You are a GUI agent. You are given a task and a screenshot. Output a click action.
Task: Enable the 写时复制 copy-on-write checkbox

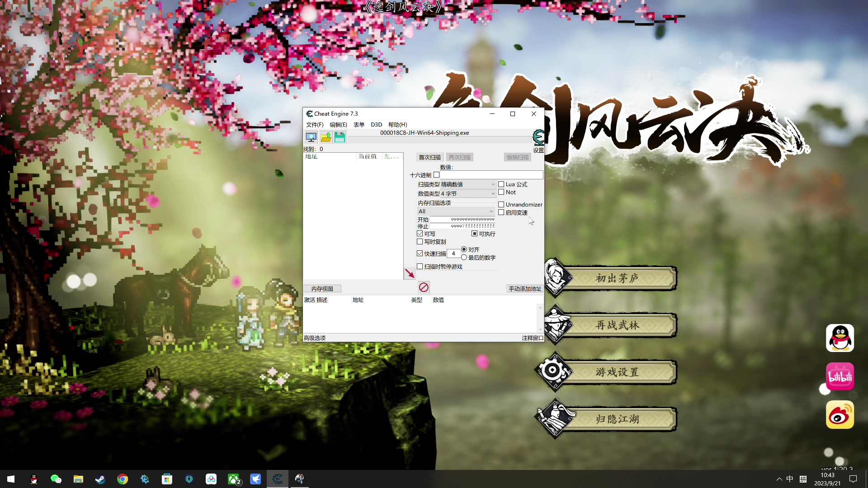(420, 242)
